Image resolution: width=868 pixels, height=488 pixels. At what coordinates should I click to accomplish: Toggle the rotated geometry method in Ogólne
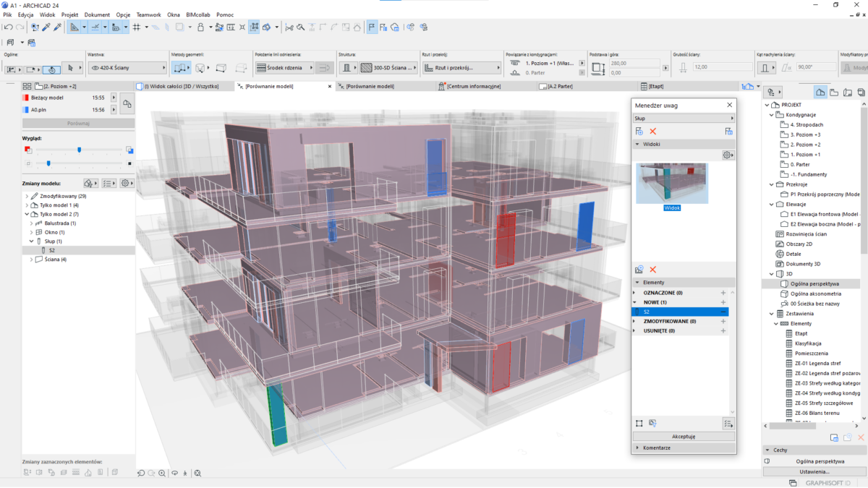point(51,69)
